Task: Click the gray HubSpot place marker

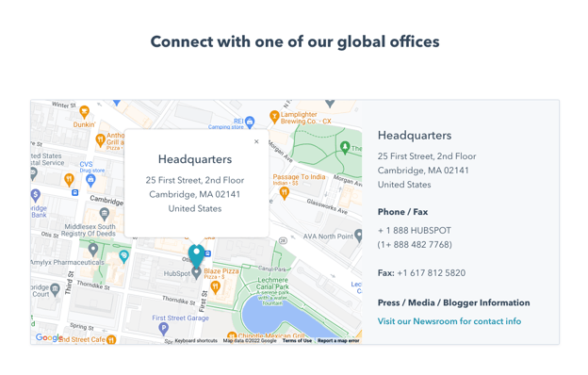Action: click(x=197, y=273)
